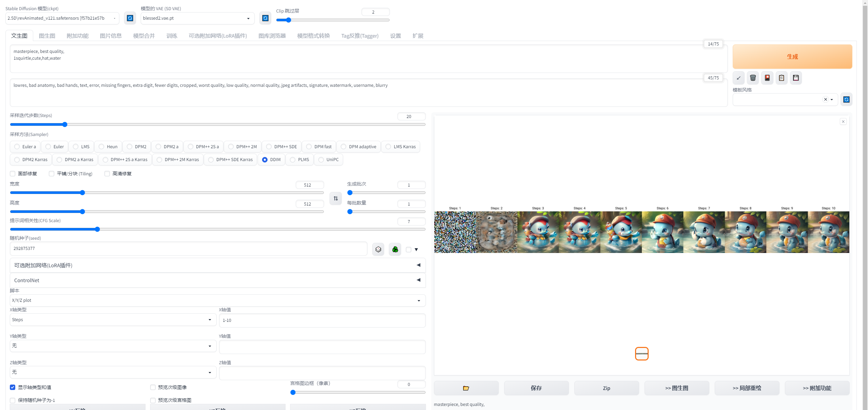Open the script dropdown showing X/Y/Z plot

pyautogui.click(x=218, y=300)
